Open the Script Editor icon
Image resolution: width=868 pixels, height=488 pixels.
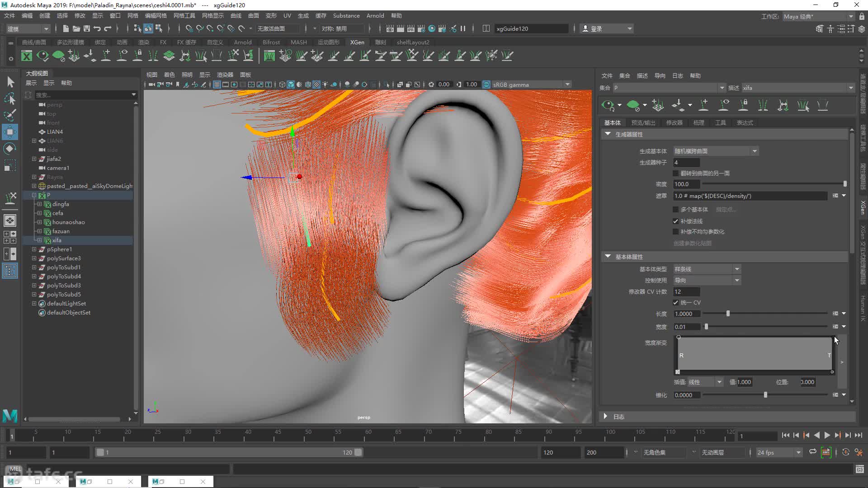click(x=859, y=469)
